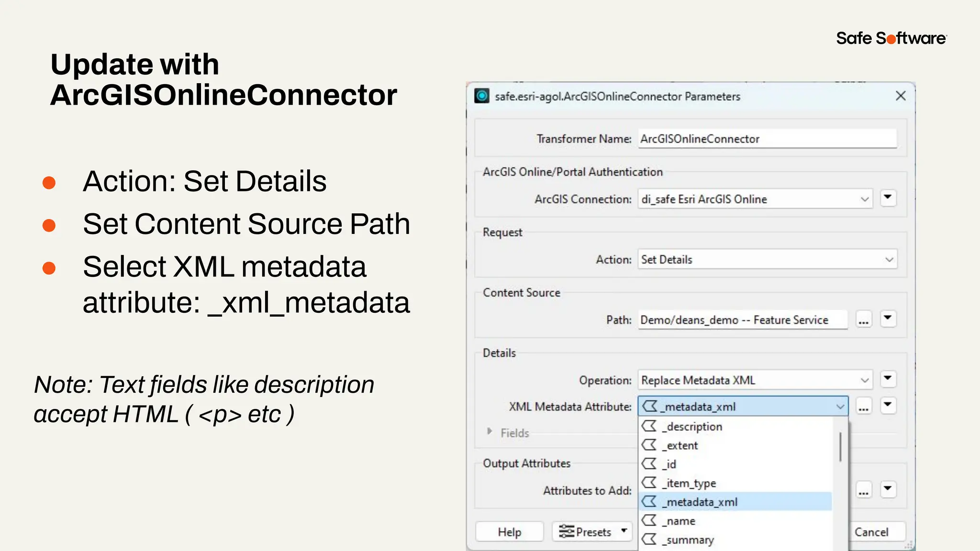Click the Help button
Screen dimensions: 980x551
pos(510,532)
